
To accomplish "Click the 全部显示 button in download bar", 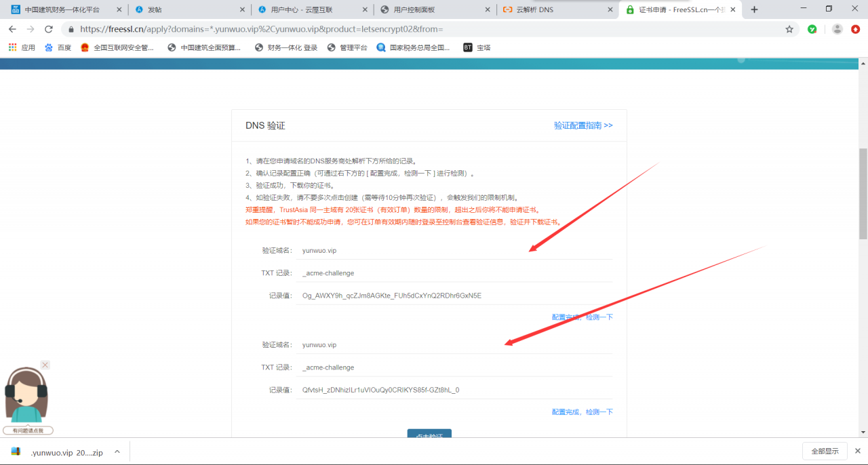I will [x=825, y=451].
